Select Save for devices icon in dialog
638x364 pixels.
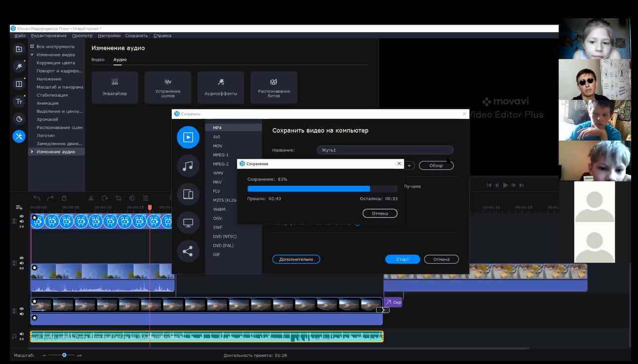point(188,194)
